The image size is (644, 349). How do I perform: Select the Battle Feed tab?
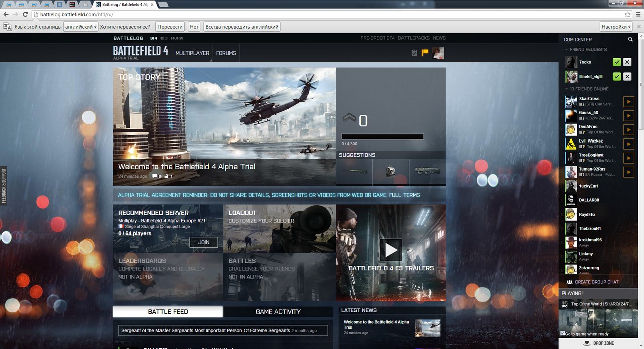pyautogui.click(x=168, y=312)
